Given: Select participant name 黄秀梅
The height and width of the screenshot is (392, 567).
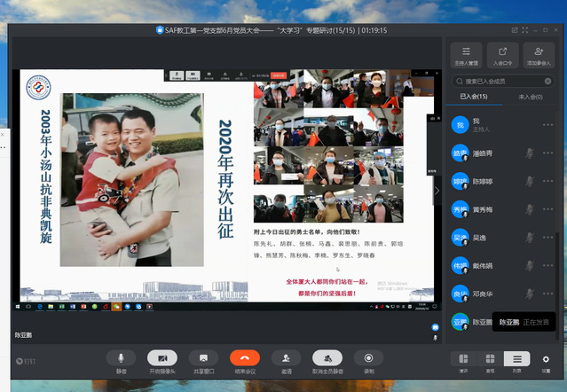Looking at the screenshot, I should (483, 209).
